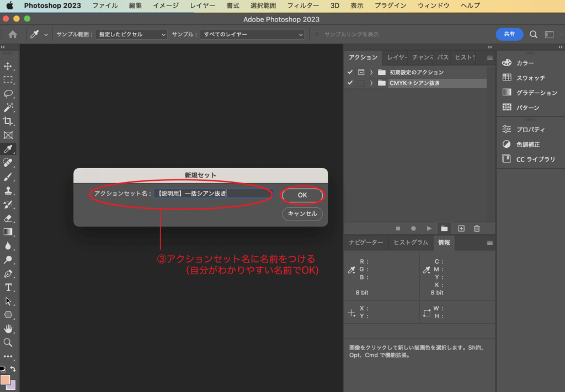Collapse the Actions panel group to icons

coord(490,47)
